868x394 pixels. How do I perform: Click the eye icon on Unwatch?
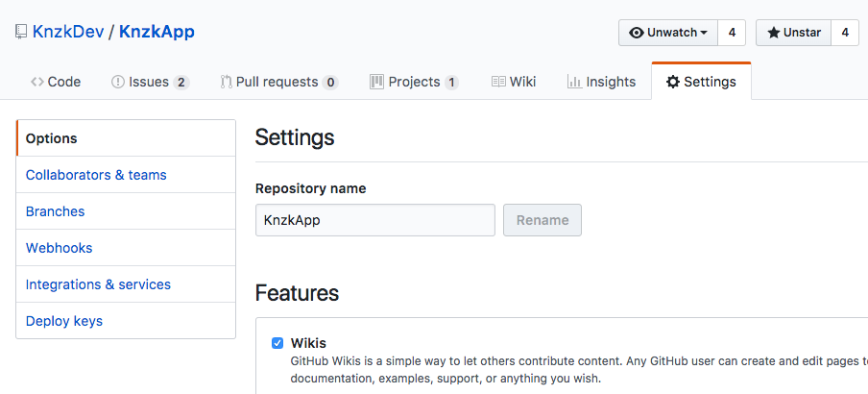pyautogui.click(x=637, y=33)
